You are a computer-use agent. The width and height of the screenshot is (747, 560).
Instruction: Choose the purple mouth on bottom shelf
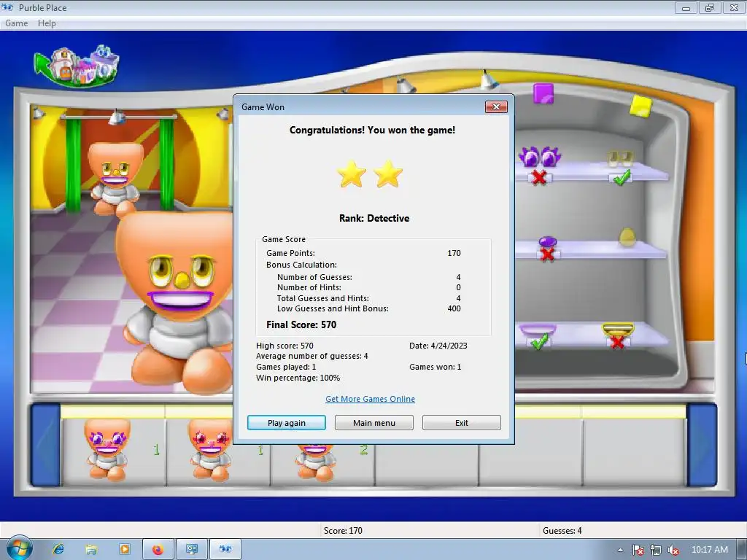click(538, 330)
